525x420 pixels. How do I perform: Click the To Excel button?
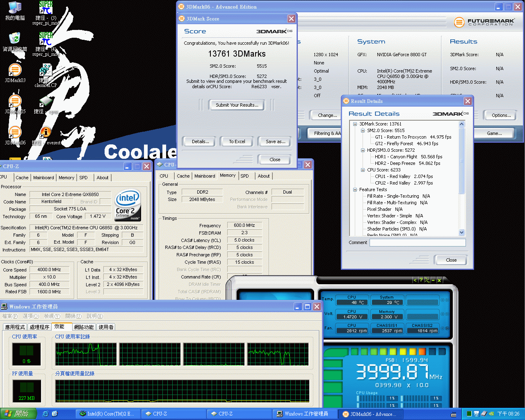tap(237, 142)
